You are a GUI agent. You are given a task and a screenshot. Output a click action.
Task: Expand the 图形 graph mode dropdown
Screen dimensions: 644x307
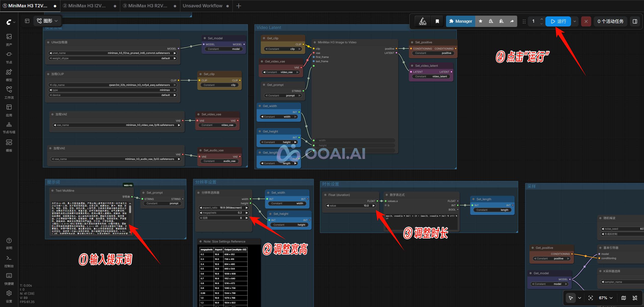pyautogui.click(x=47, y=21)
